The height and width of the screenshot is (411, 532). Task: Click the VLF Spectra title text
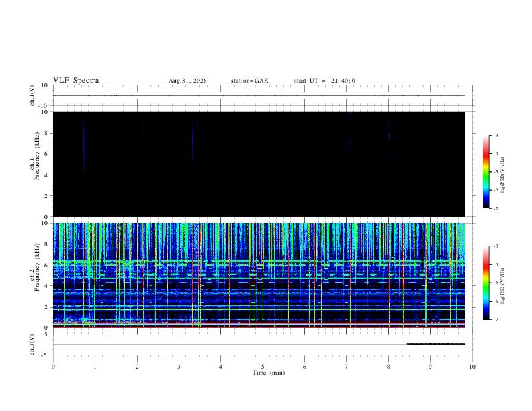pos(76,81)
